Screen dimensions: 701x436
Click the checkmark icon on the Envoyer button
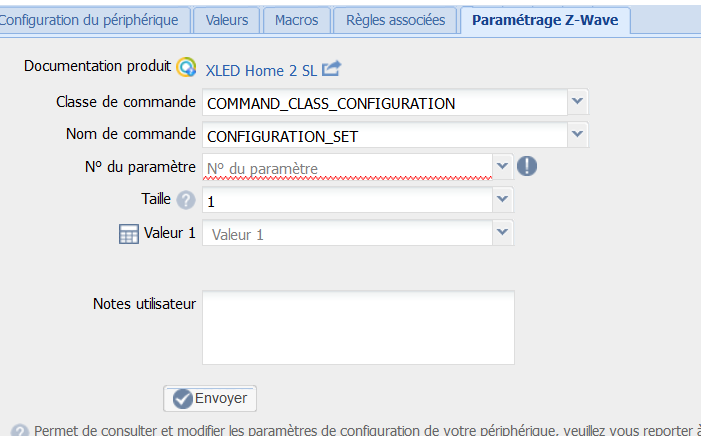[183, 398]
